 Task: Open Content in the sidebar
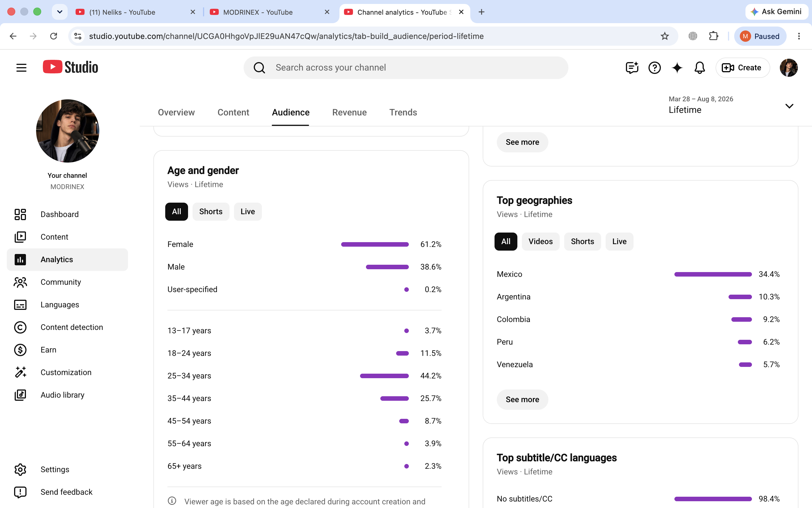coord(67,237)
